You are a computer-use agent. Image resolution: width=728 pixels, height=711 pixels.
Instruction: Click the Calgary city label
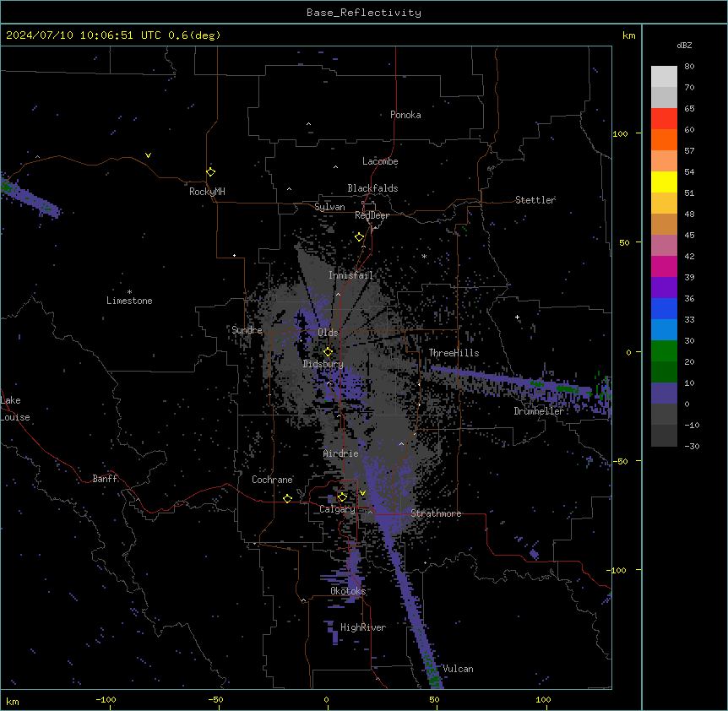337,509
